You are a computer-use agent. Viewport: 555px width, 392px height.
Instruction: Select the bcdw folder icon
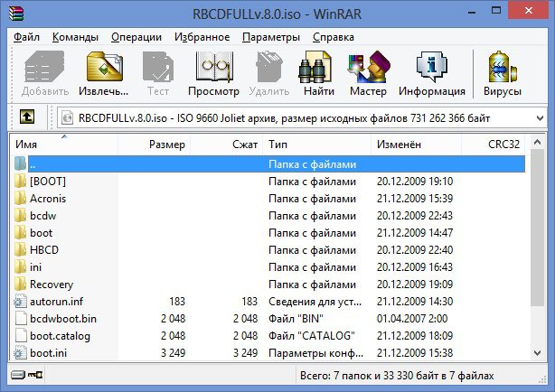coord(21,216)
